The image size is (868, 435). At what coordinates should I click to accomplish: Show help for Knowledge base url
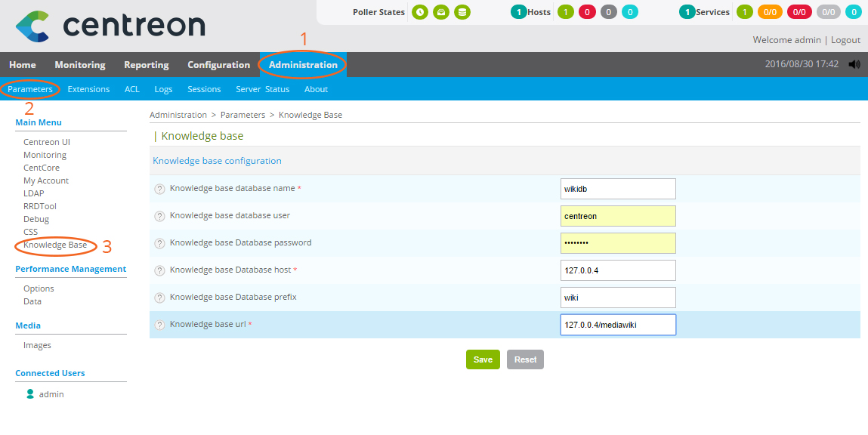(x=159, y=325)
